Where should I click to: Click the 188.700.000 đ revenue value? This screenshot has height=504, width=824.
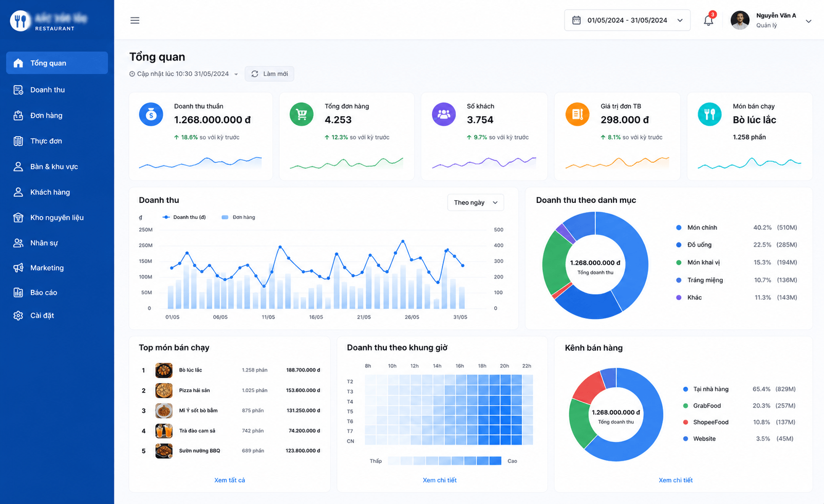[x=303, y=370]
